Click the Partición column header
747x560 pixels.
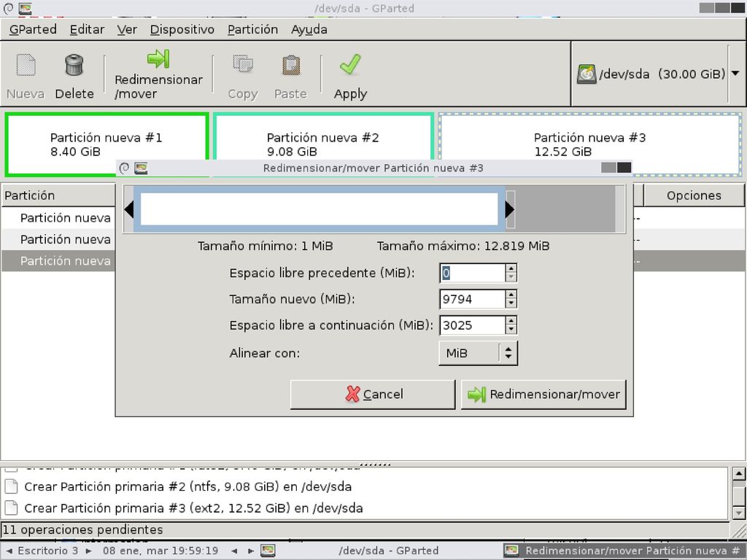[x=58, y=195]
